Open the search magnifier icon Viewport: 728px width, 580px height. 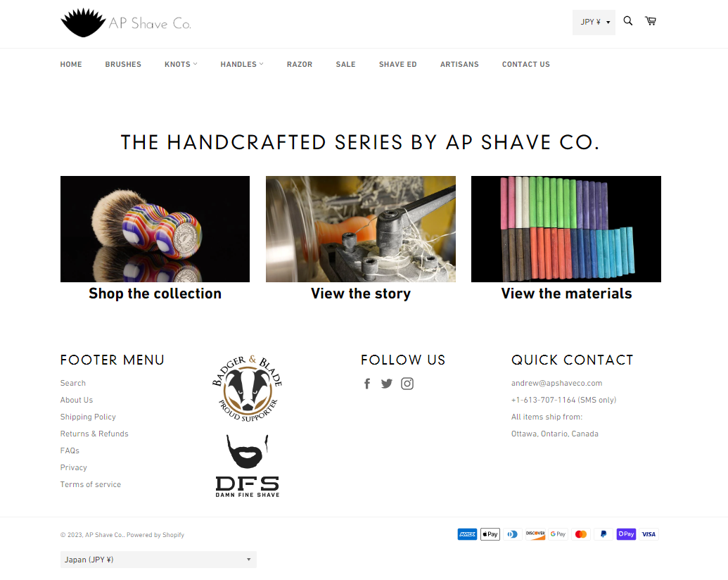point(627,21)
